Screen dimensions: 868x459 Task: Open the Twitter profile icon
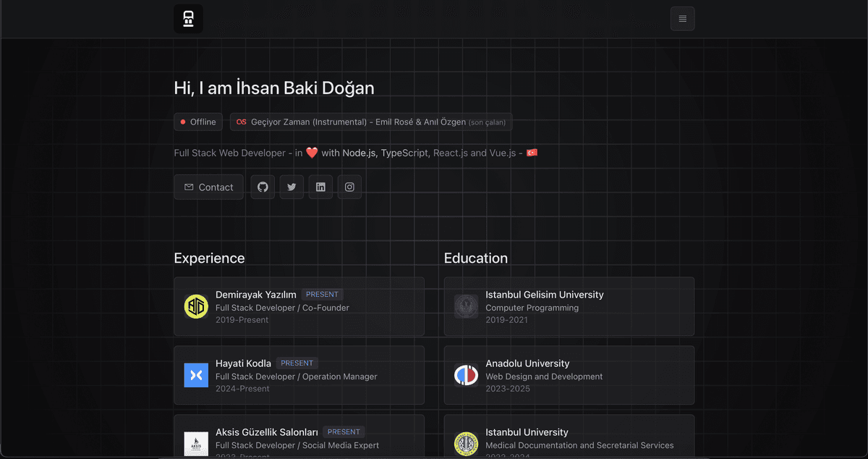(x=292, y=187)
